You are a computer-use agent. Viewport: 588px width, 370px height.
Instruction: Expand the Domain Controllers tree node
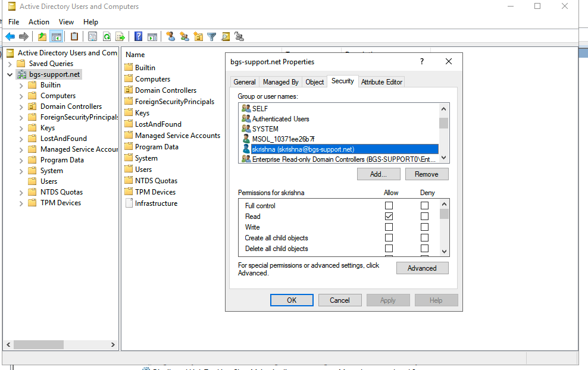21,106
